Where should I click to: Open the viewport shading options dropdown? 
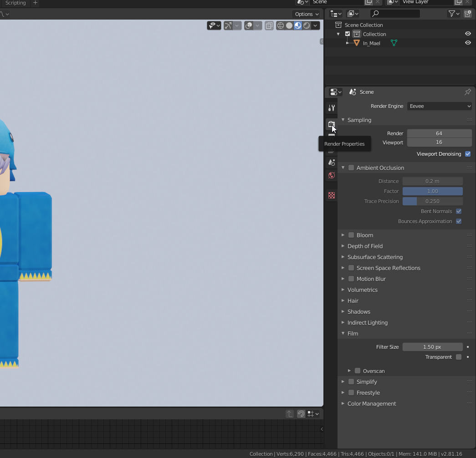[315, 25]
